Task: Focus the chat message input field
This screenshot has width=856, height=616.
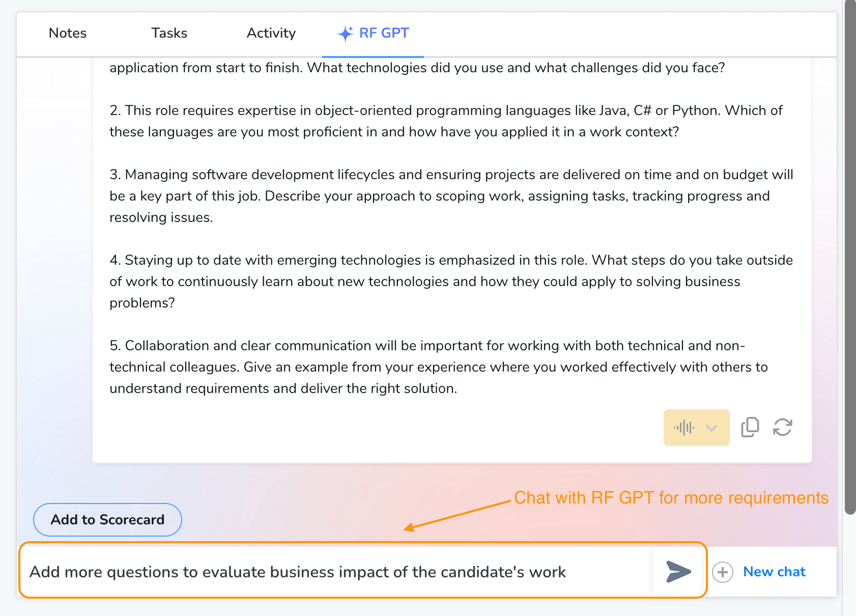Action: [336, 572]
